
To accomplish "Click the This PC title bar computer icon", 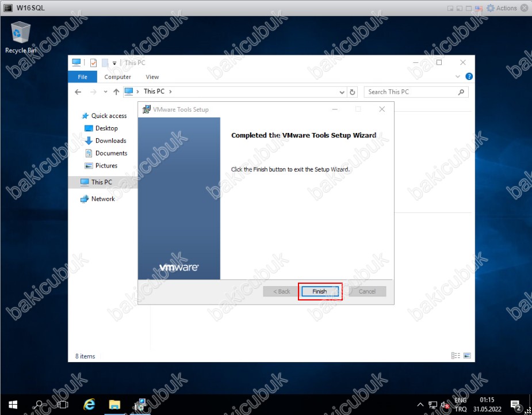I will [x=76, y=63].
